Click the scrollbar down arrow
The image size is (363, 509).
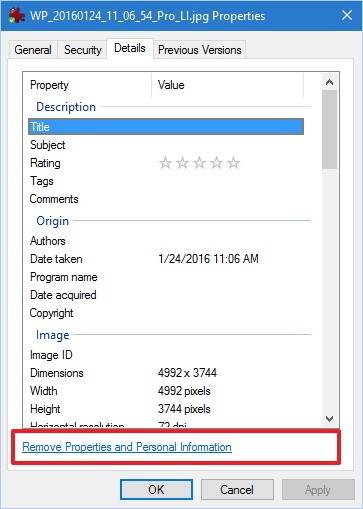tap(329, 419)
